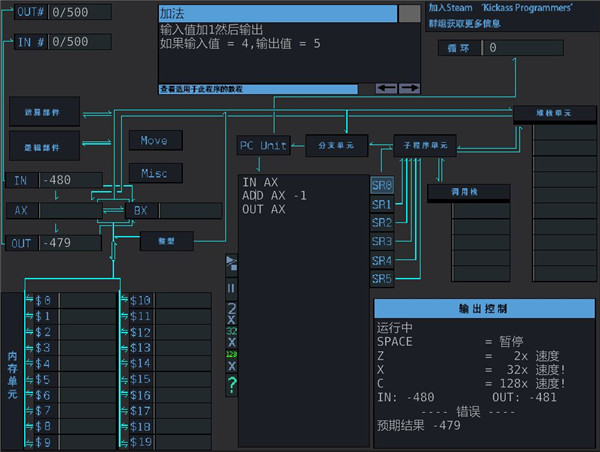Click the 加法 puzzle title bar
This screenshot has width=600, height=452.
coord(278,14)
